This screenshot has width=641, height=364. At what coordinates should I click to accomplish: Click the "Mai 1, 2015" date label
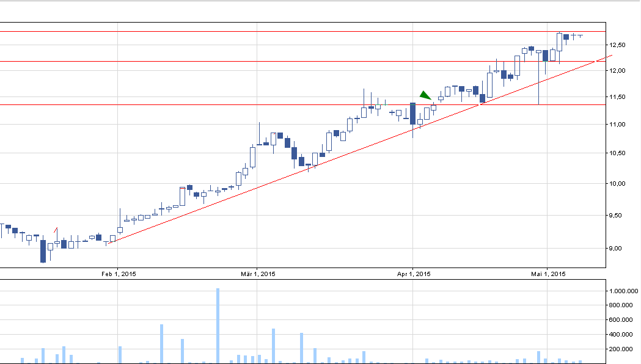tap(549, 274)
